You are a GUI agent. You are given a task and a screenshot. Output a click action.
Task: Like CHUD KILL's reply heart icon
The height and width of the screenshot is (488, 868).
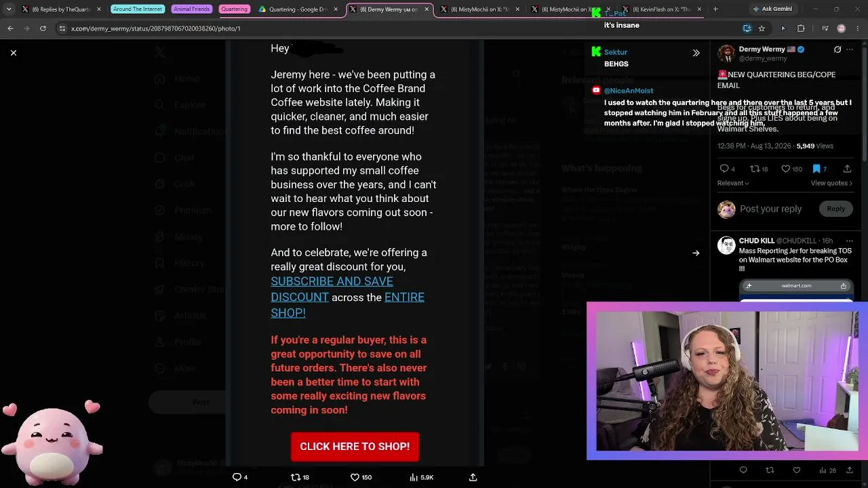(797, 470)
